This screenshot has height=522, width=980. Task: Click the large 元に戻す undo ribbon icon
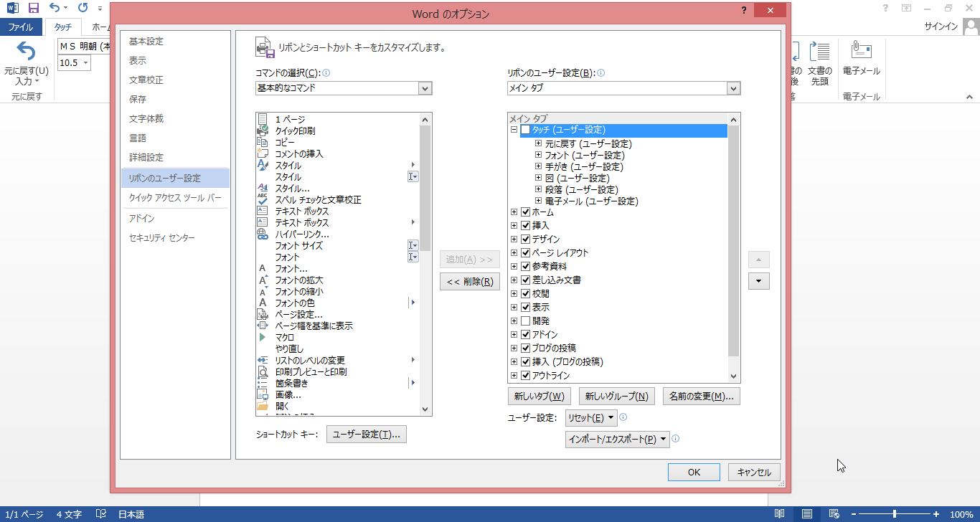26,52
